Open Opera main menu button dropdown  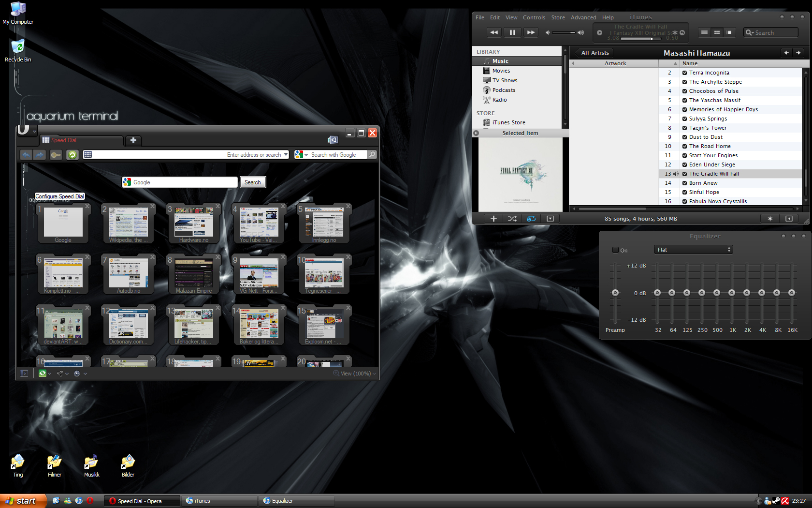27,131
